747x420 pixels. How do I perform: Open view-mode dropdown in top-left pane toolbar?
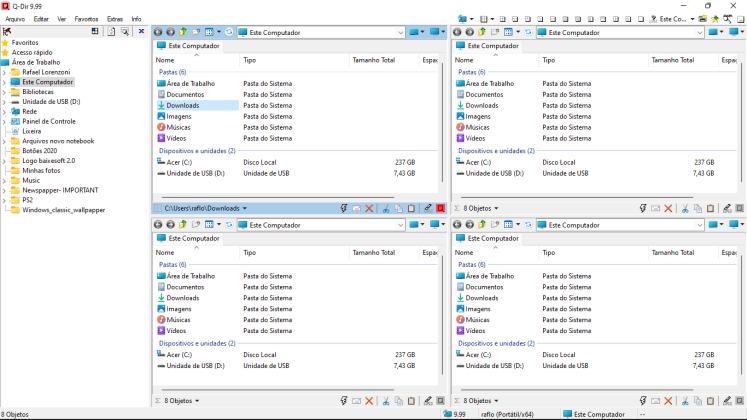219,32
